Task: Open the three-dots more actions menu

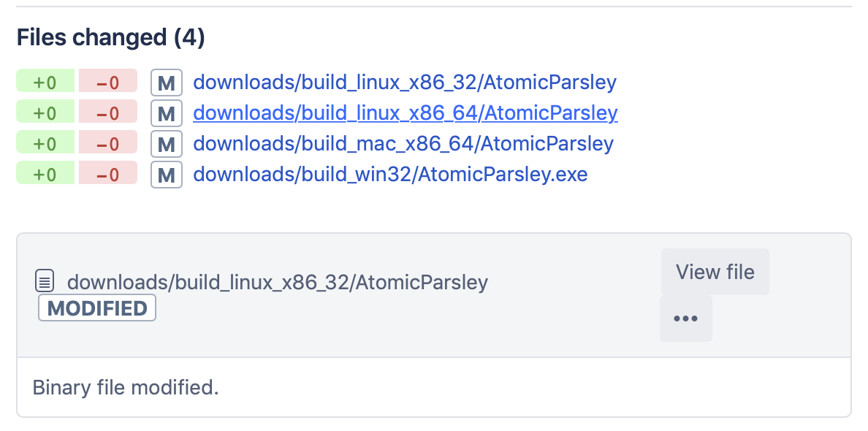Action: pos(685,319)
